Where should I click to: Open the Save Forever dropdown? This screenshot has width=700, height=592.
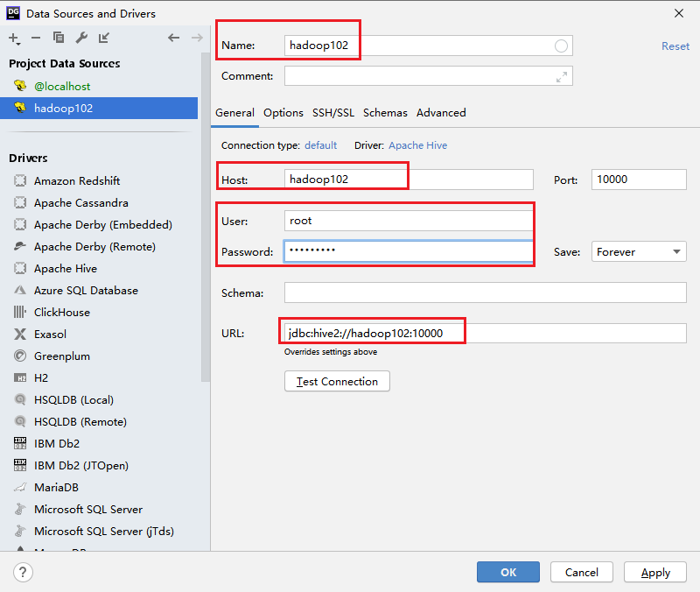click(639, 252)
